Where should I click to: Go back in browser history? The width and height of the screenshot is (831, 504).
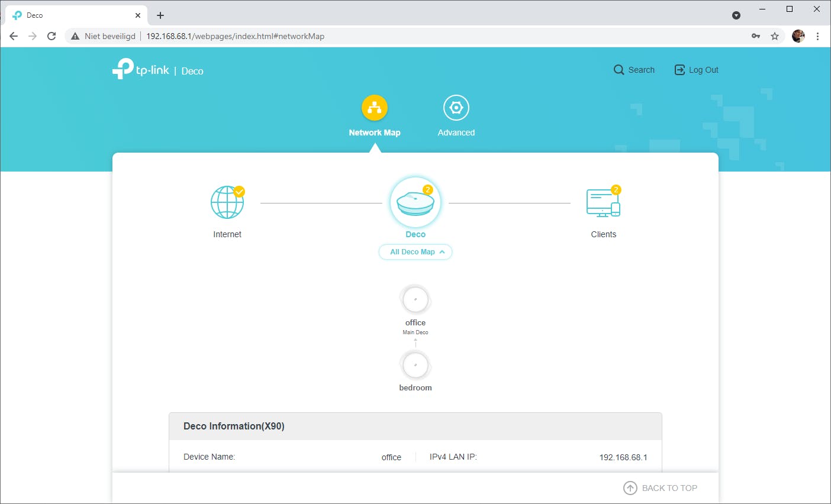pos(14,36)
